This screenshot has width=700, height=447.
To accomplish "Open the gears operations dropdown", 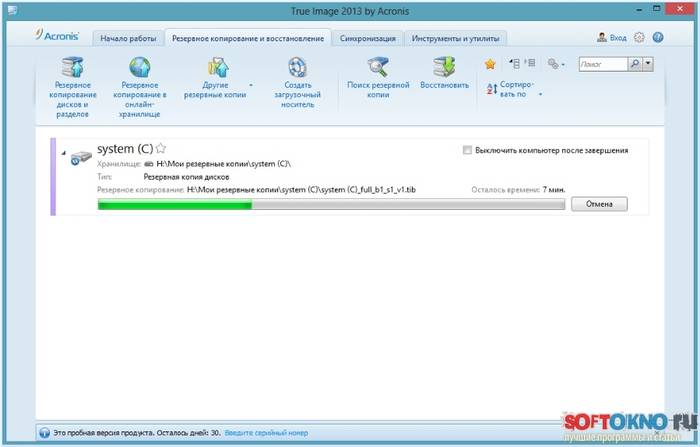I will point(556,64).
